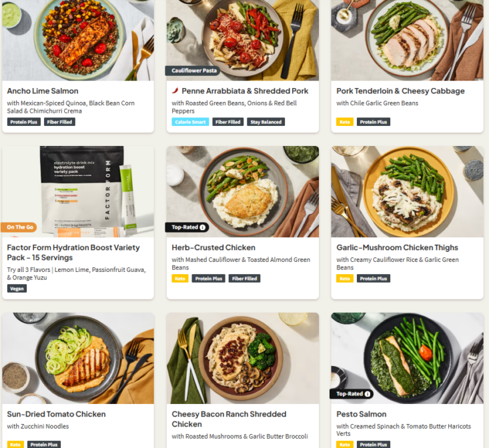489x448 pixels.
Task: Click the Protein Plus tag on Garlic-Mushroom Chicken
Action: point(374,279)
